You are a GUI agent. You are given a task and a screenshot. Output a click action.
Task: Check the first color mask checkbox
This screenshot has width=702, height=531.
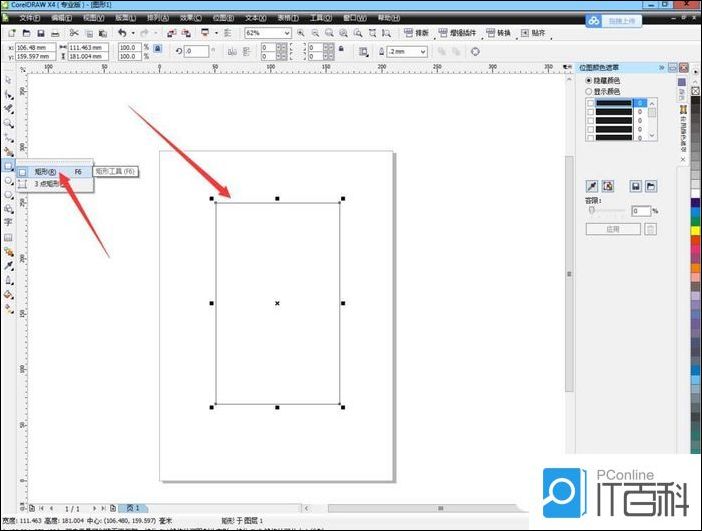coord(591,103)
